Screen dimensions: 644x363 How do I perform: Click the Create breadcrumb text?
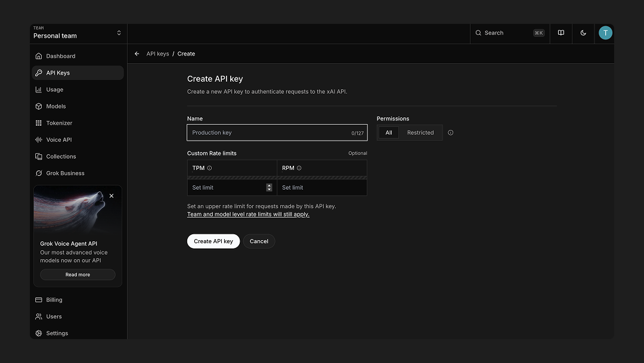186,54
